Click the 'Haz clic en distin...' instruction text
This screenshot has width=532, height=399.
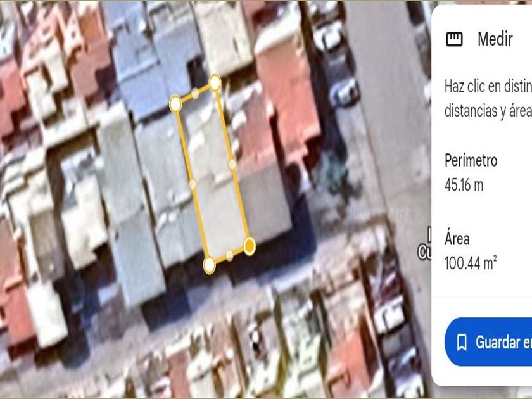click(488, 99)
